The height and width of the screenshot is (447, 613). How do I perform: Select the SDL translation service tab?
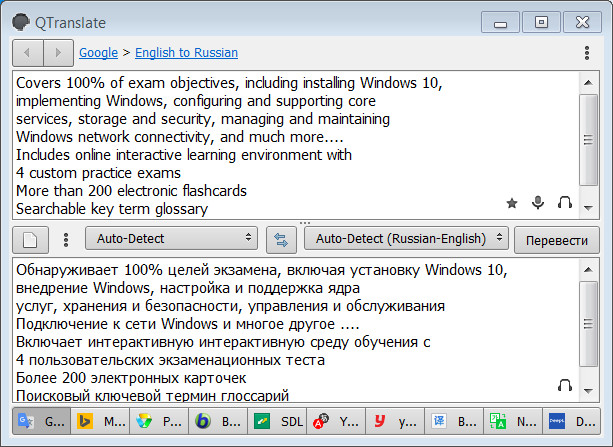[x=277, y=421]
